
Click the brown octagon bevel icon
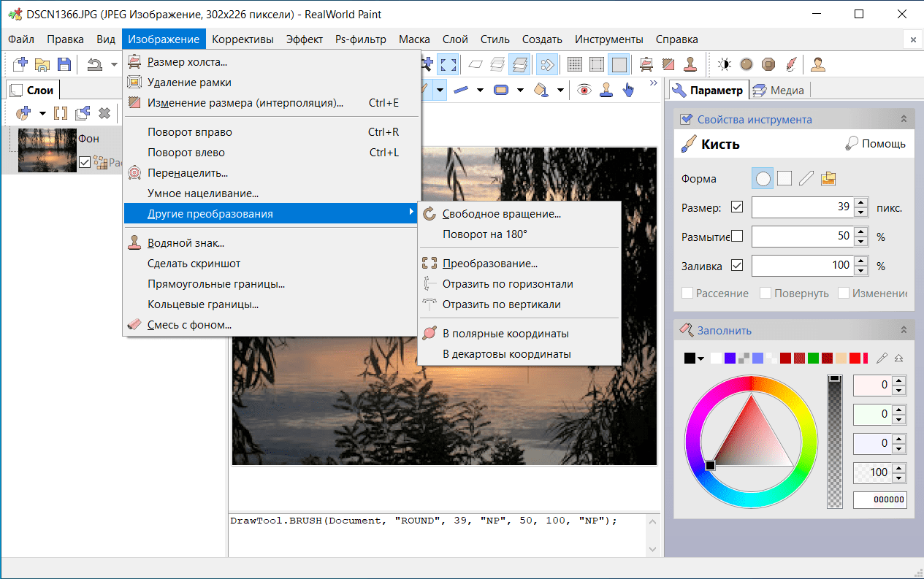click(x=768, y=64)
